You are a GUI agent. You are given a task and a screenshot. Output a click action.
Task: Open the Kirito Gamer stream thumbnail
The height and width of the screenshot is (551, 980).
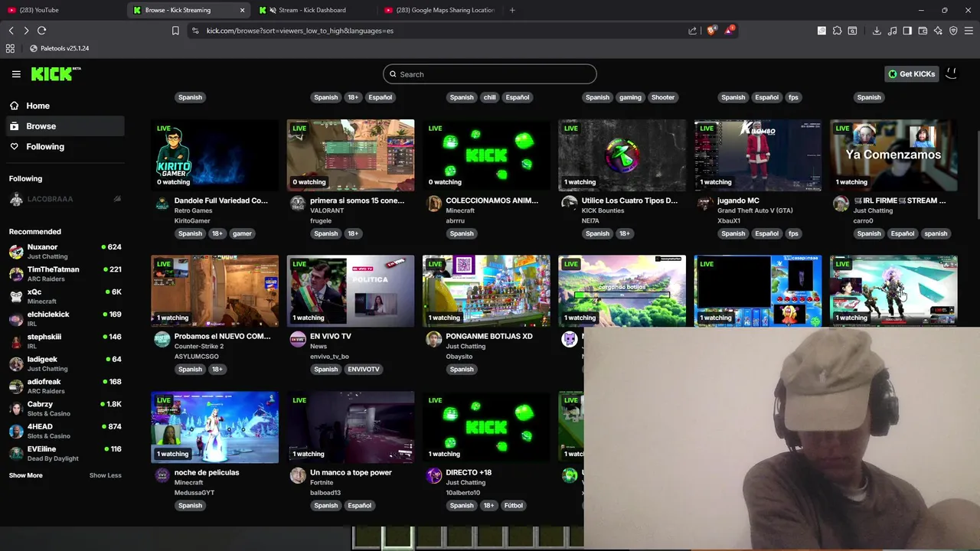pos(215,155)
